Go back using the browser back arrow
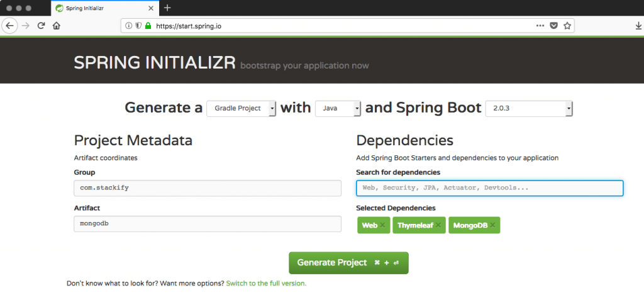The height and width of the screenshot is (305, 644). 9,25
